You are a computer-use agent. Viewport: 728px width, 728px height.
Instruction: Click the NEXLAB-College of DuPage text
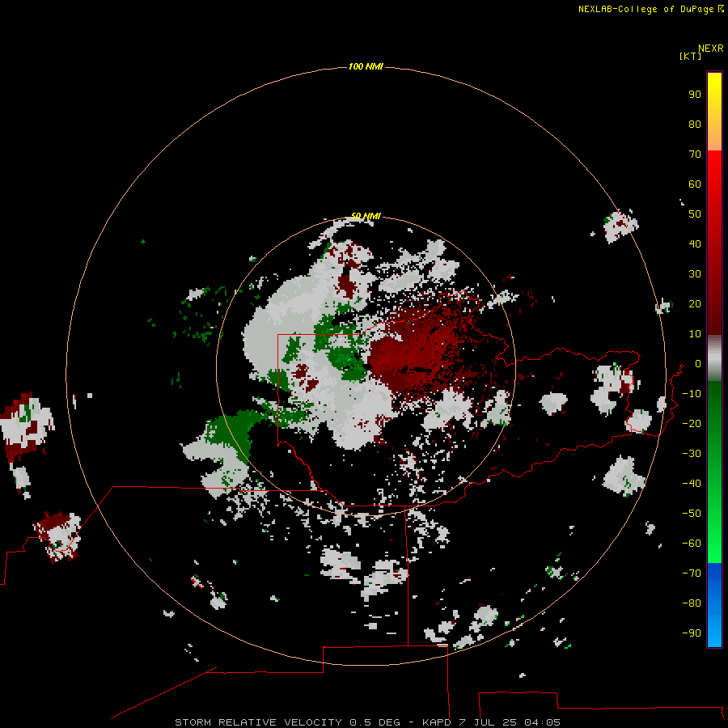pyautogui.click(x=645, y=9)
